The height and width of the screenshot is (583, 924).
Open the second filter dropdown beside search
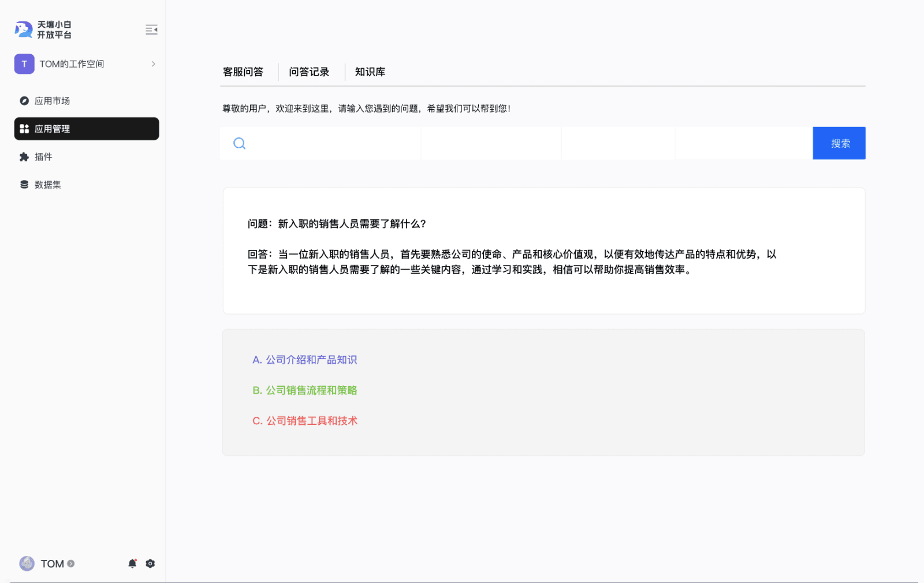[x=618, y=143]
